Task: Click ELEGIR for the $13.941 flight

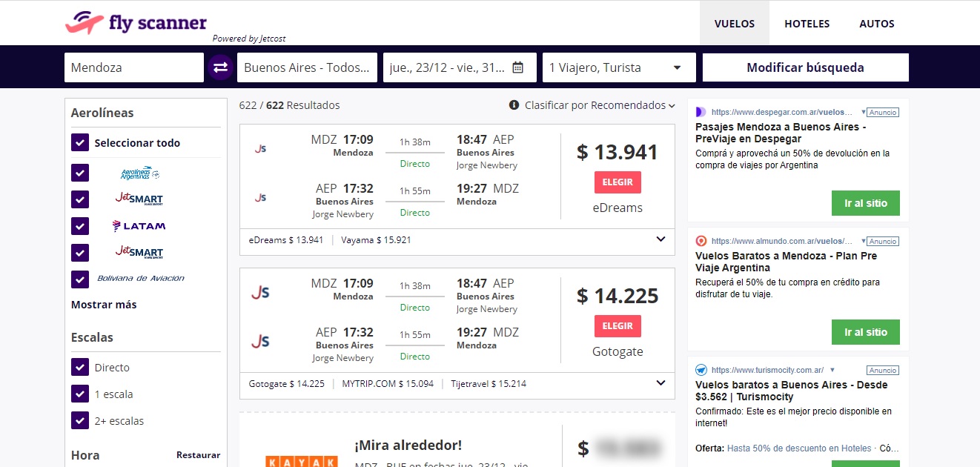Action: click(618, 182)
